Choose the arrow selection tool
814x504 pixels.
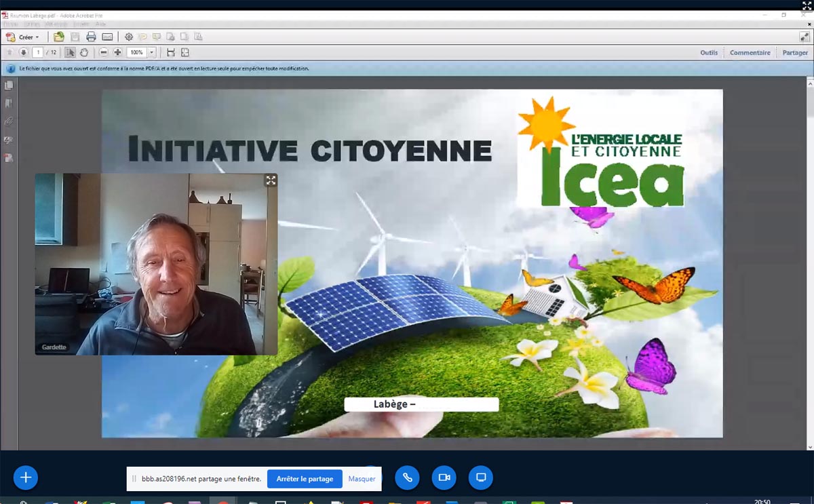tap(70, 52)
